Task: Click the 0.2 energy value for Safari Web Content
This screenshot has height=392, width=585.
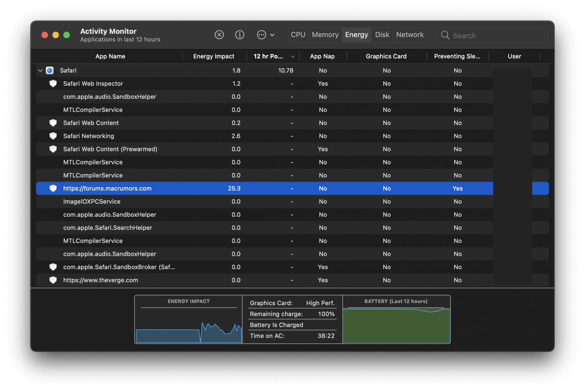Action: [x=236, y=123]
